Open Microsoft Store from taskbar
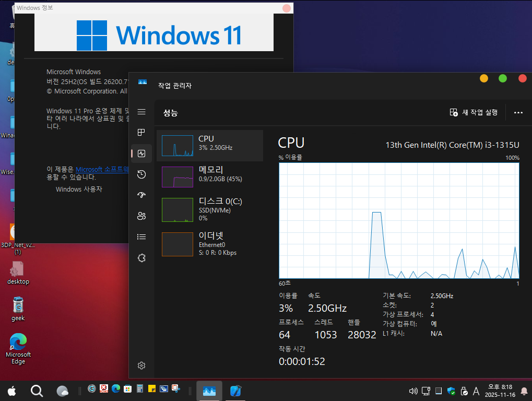The width and height of the screenshot is (532, 401). [127, 389]
